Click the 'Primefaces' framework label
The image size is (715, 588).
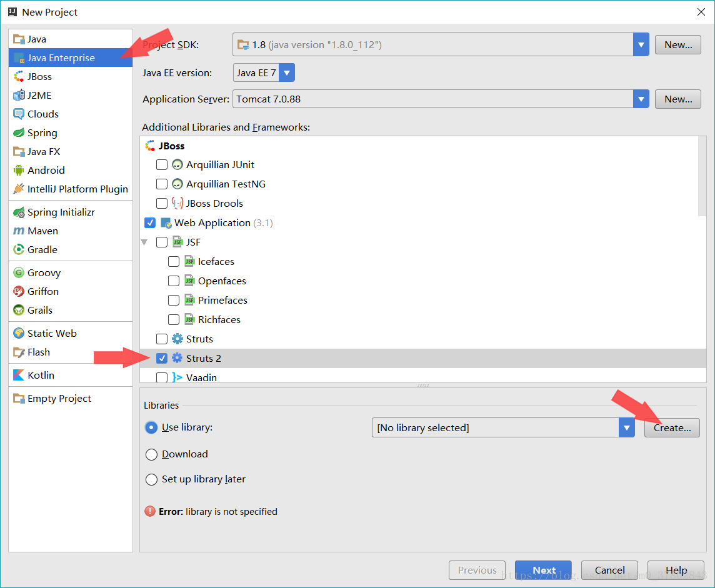click(x=222, y=301)
